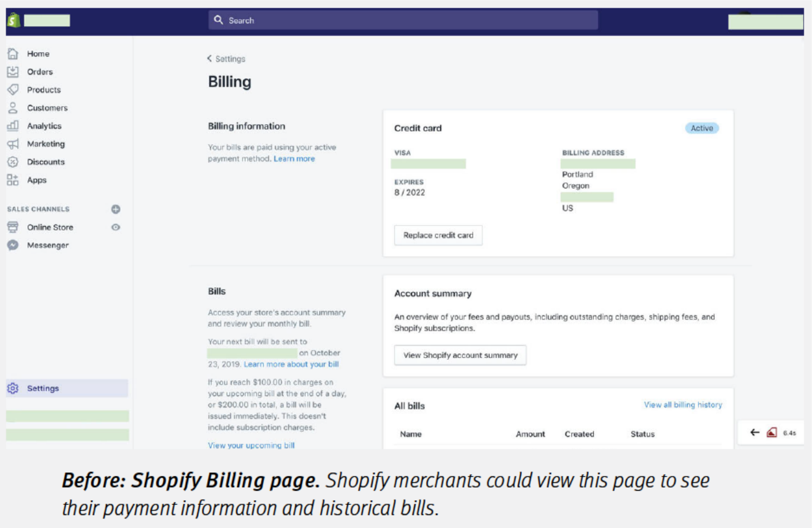This screenshot has height=528, width=812.
Task: Click View Shopify account summary button
Action: 460,355
